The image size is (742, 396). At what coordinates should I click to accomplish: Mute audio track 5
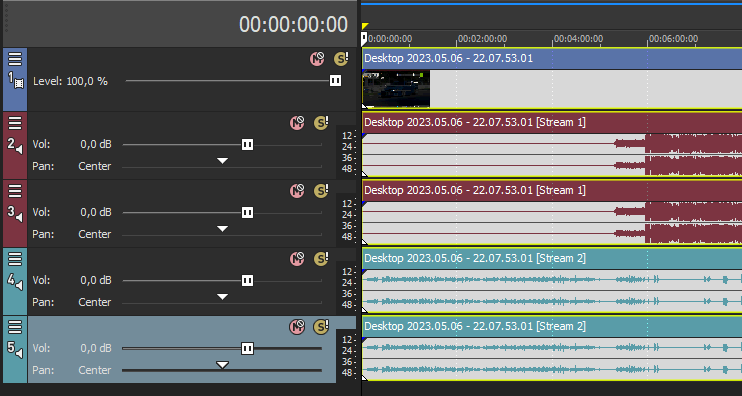[x=297, y=326]
